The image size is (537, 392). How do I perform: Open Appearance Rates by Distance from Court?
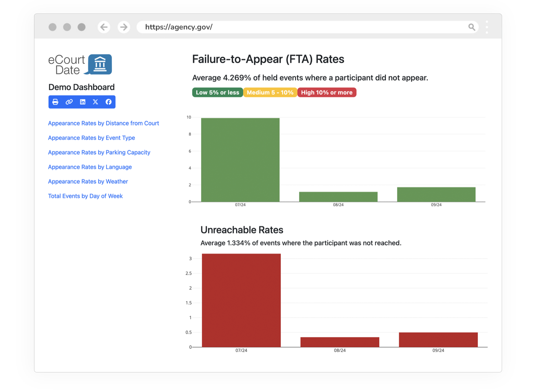point(104,123)
